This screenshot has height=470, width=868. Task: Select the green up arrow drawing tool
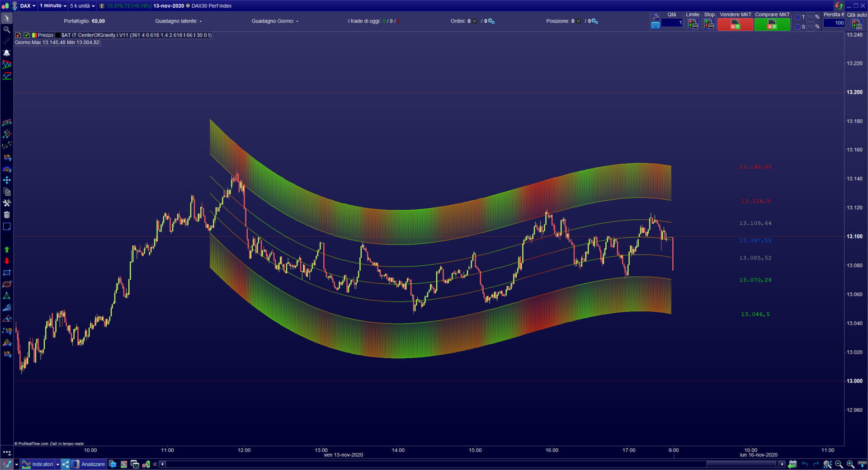pos(7,249)
